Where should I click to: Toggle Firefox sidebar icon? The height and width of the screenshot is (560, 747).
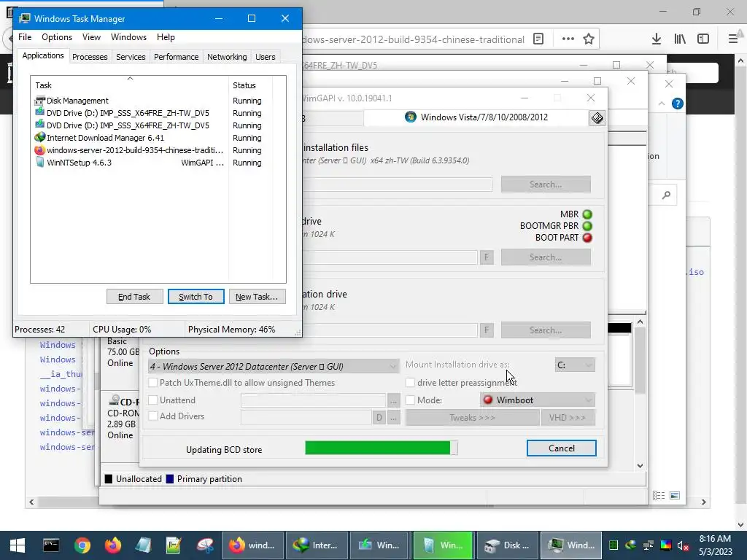[703, 39]
